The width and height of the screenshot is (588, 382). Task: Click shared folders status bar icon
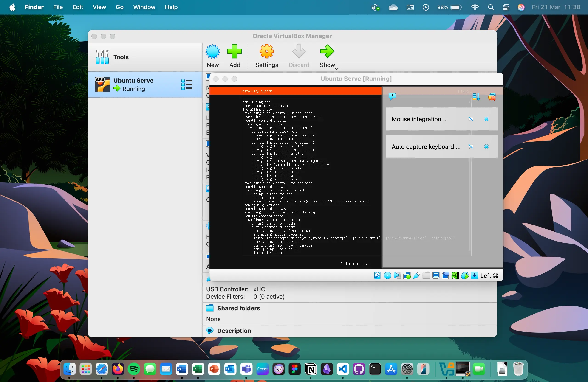coord(426,275)
